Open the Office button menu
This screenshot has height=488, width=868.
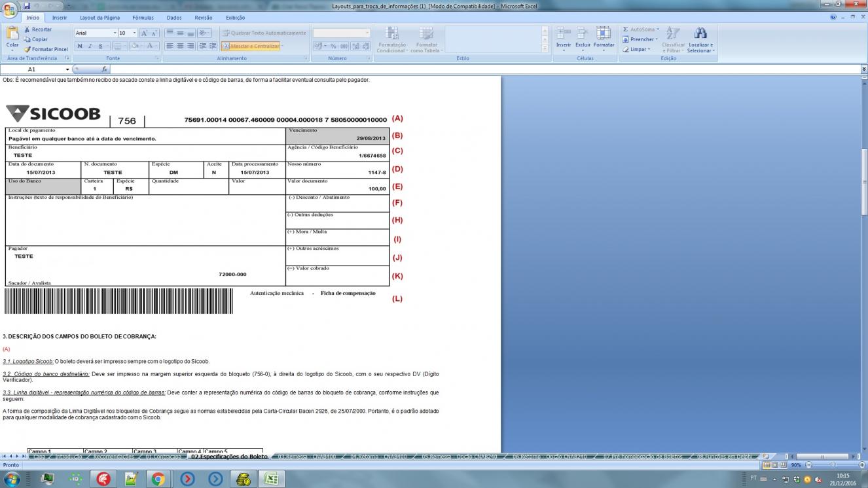(10, 9)
